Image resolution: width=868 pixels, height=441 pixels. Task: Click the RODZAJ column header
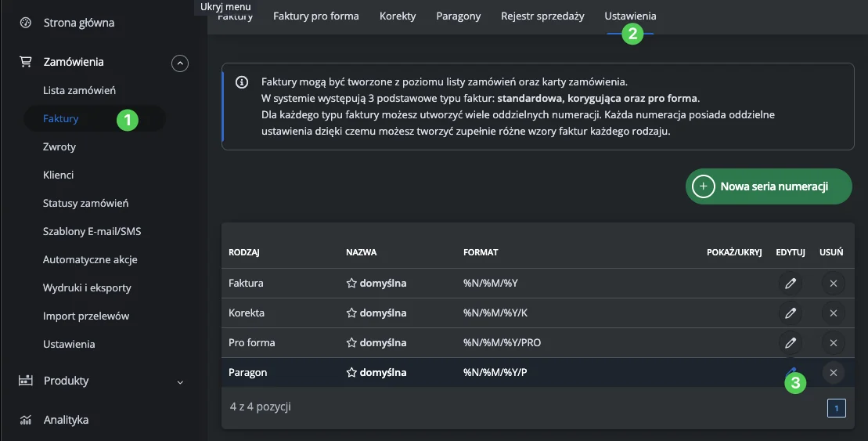244,252
